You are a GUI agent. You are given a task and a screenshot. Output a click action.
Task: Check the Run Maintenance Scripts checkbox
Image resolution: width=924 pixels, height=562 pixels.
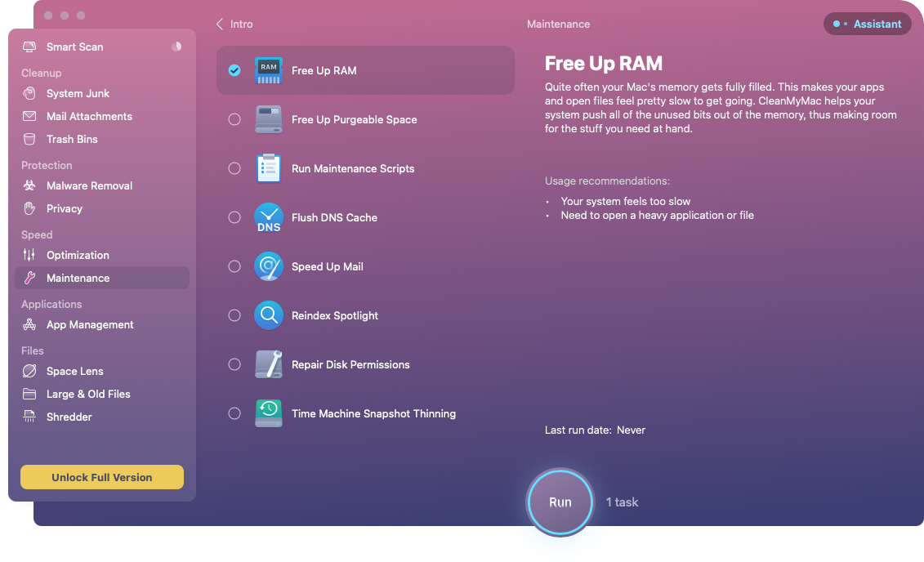pos(234,168)
